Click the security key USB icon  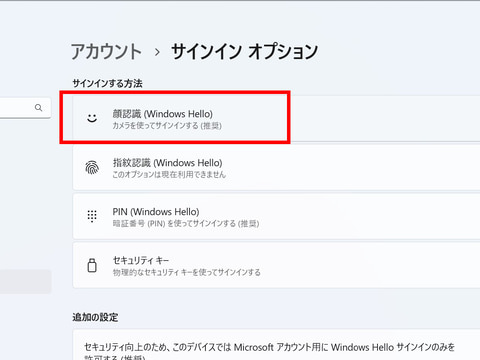tap(92, 265)
